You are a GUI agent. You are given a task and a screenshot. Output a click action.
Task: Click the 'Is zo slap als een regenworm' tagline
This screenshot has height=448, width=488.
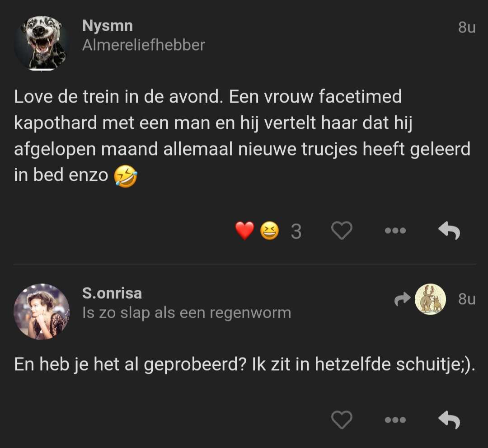point(187,313)
